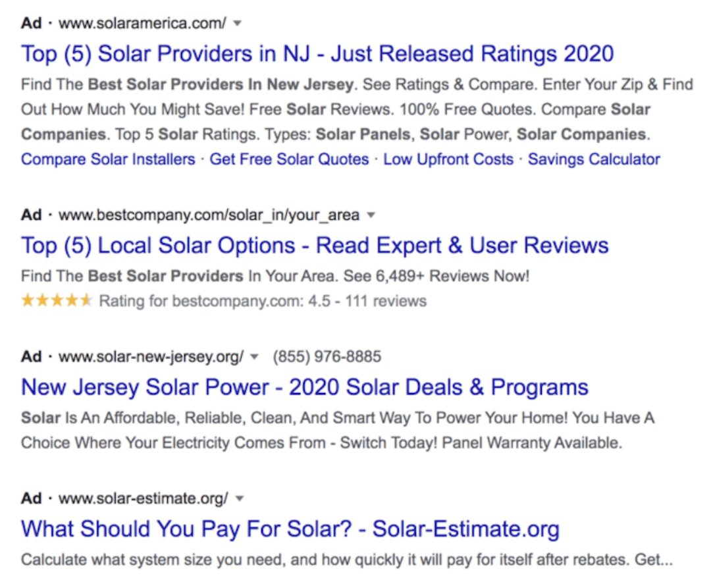711x588 pixels.
Task: Click the www.solar-new-jersey.org/ display URL
Action: 151,357
